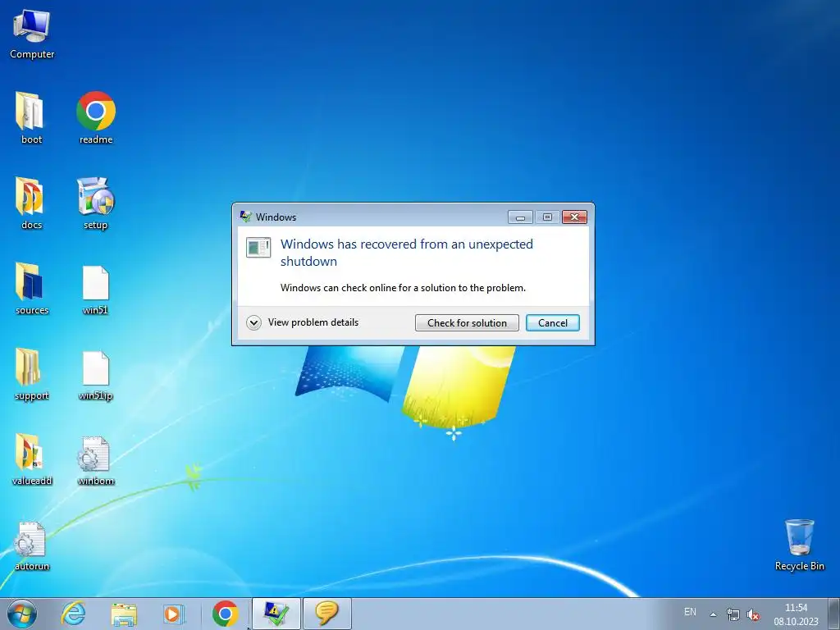Click the network status tray icon
Image resolution: width=840 pixels, height=630 pixels.
pos(733,614)
